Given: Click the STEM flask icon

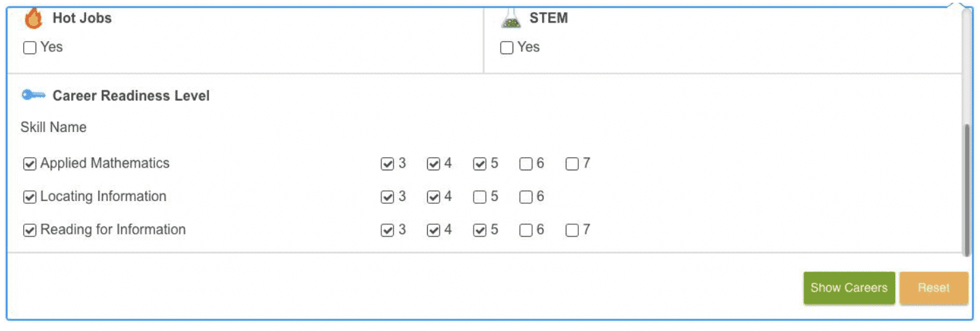Looking at the screenshot, I should coord(511,19).
